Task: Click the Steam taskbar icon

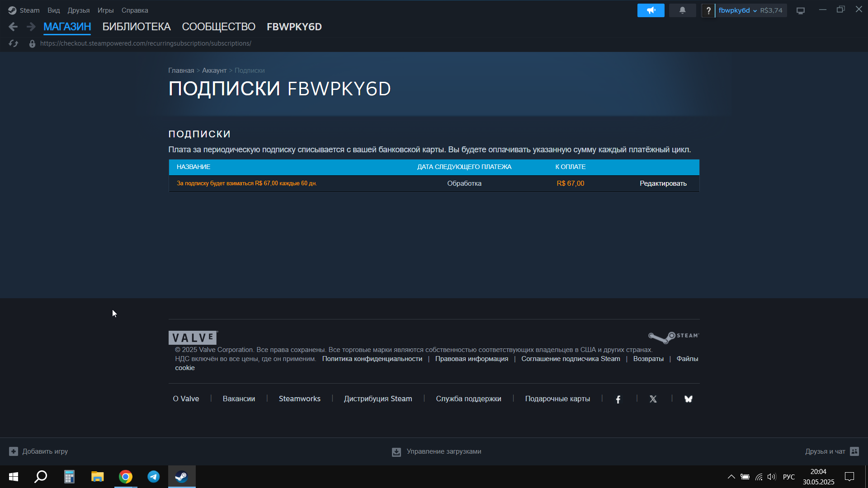Action: [182, 477]
